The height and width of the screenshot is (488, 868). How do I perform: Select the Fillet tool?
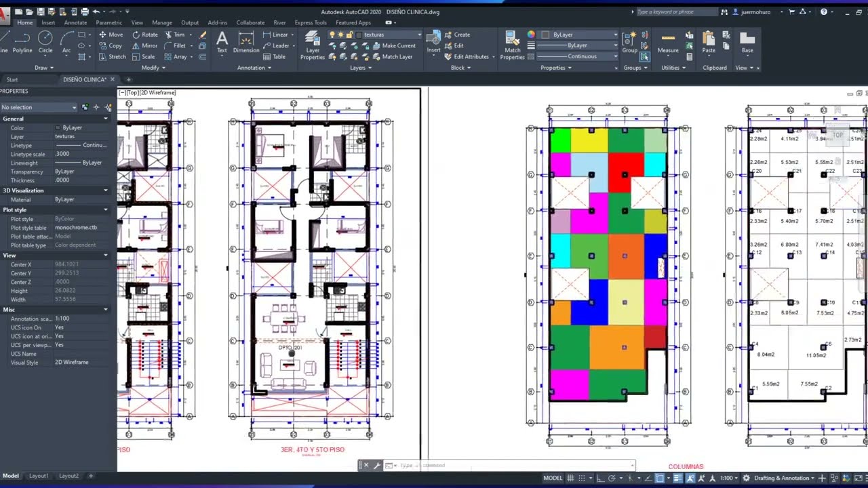175,45
